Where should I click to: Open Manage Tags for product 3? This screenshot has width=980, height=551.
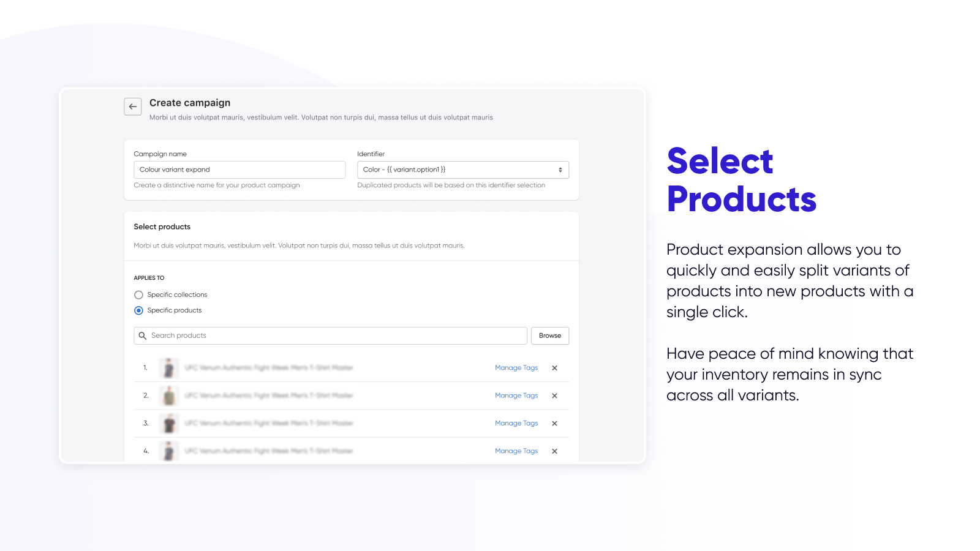click(516, 423)
